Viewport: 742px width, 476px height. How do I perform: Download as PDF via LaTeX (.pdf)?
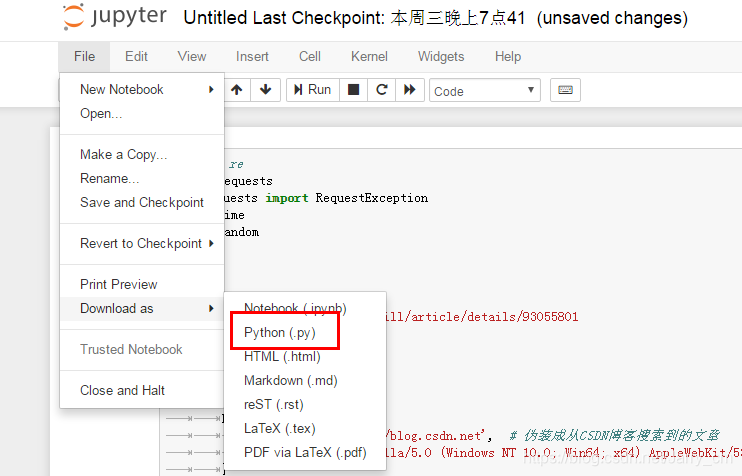tap(305, 453)
